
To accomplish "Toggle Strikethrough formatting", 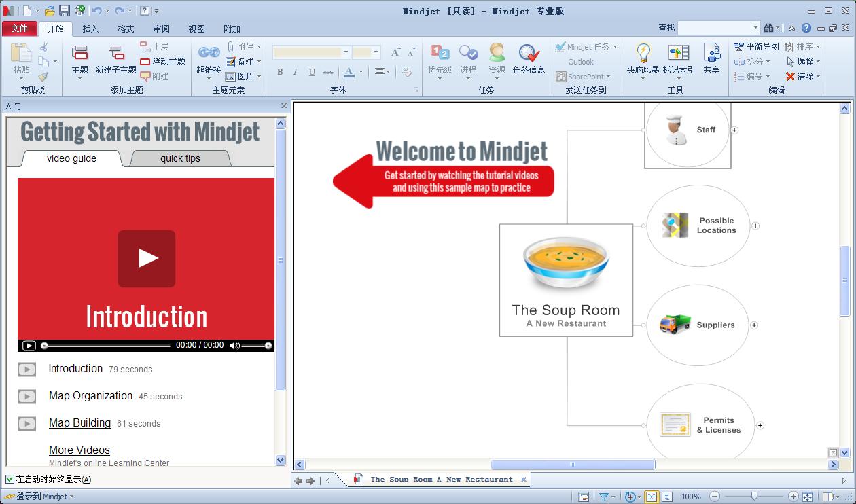I will [x=328, y=72].
